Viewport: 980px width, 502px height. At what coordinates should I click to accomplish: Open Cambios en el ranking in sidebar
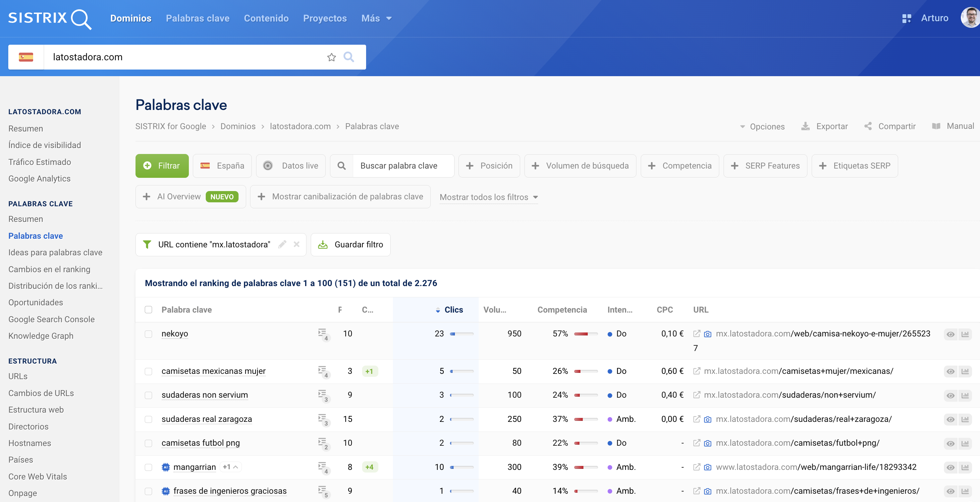49,269
